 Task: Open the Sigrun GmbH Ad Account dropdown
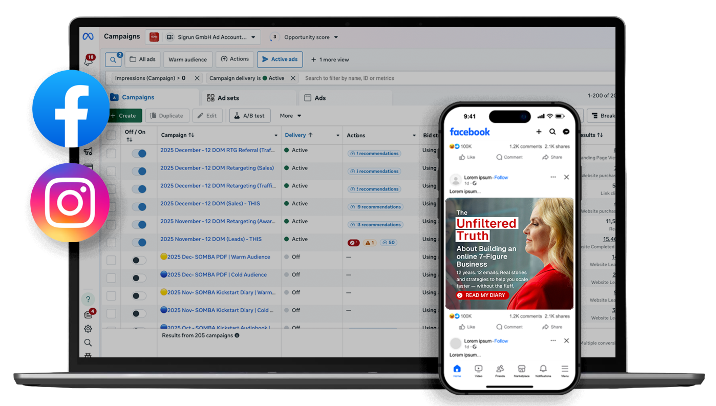211,37
